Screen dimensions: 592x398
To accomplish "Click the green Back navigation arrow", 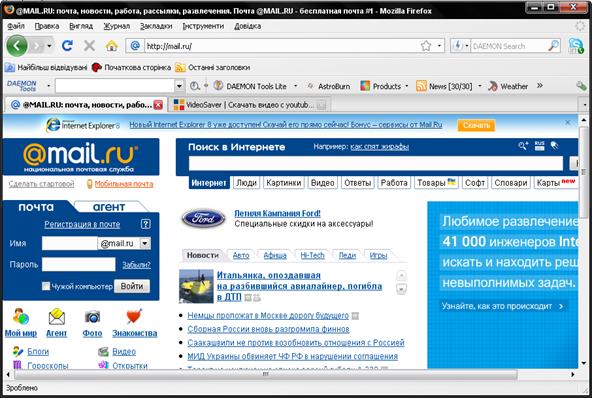I will point(17,46).
